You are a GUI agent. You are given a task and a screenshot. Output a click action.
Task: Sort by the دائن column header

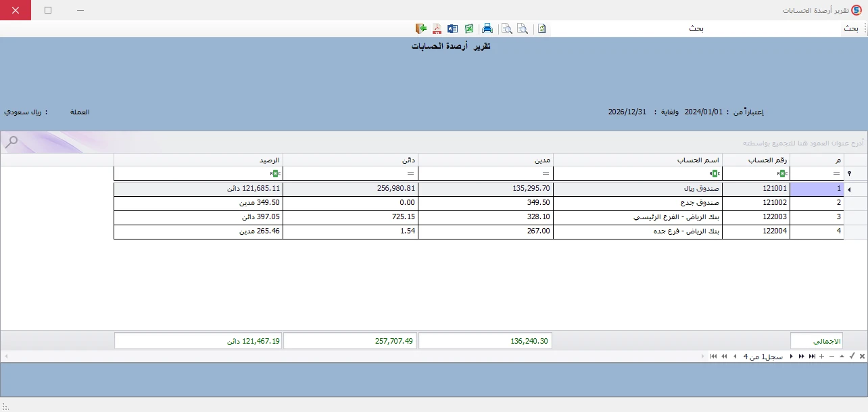pyautogui.click(x=350, y=160)
